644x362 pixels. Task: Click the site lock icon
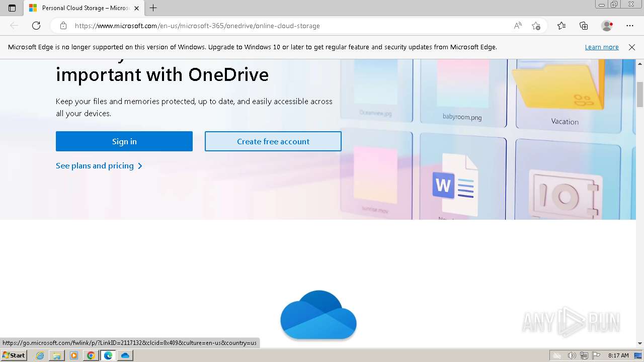pos(63,26)
